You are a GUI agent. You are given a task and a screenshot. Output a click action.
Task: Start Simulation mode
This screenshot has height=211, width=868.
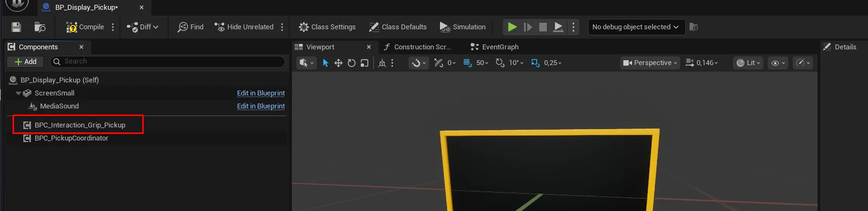(x=463, y=27)
